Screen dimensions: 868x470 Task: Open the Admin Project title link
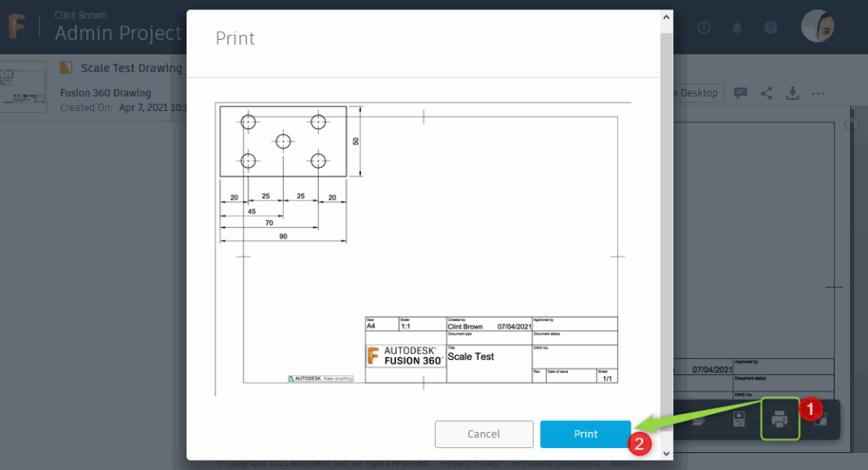(x=118, y=33)
